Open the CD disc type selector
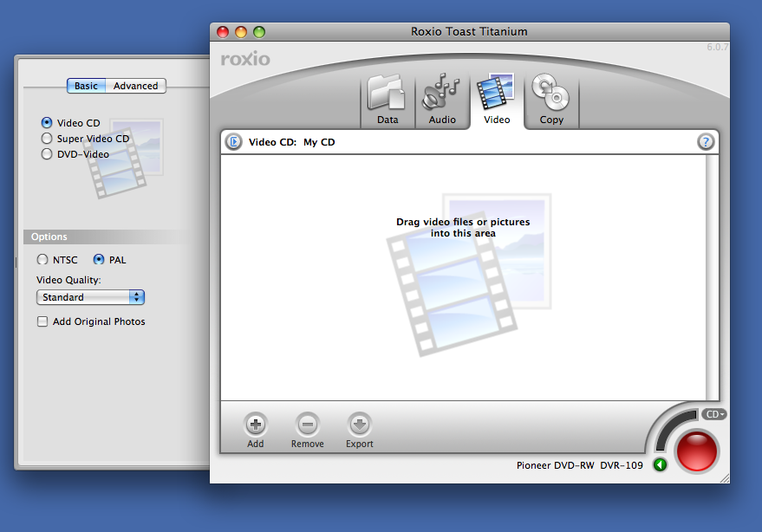The image size is (762, 532). pos(713,414)
